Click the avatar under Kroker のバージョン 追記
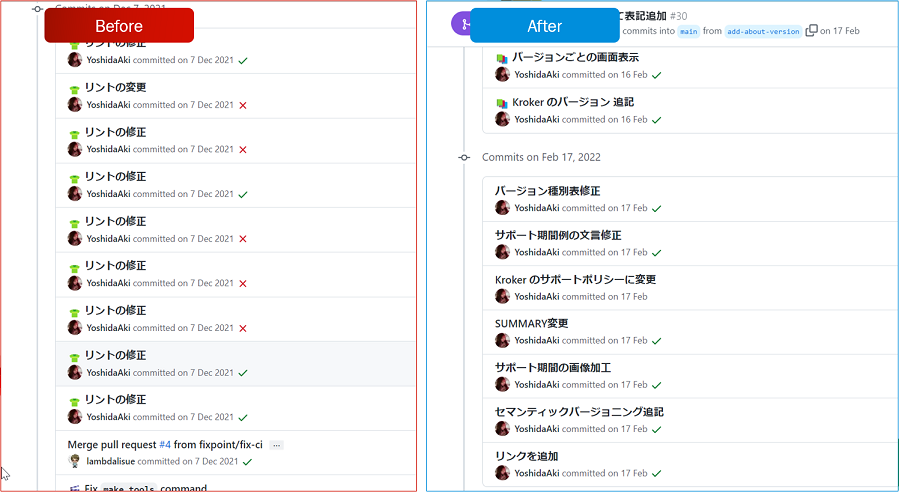Viewport: 899px width, 492px height. pyautogui.click(x=502, y=119)
